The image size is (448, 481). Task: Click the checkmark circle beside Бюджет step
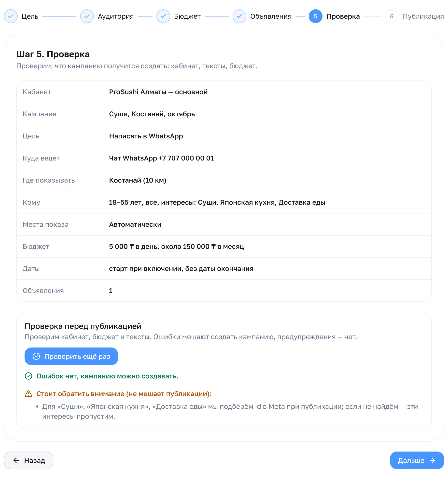click(163, 16)
